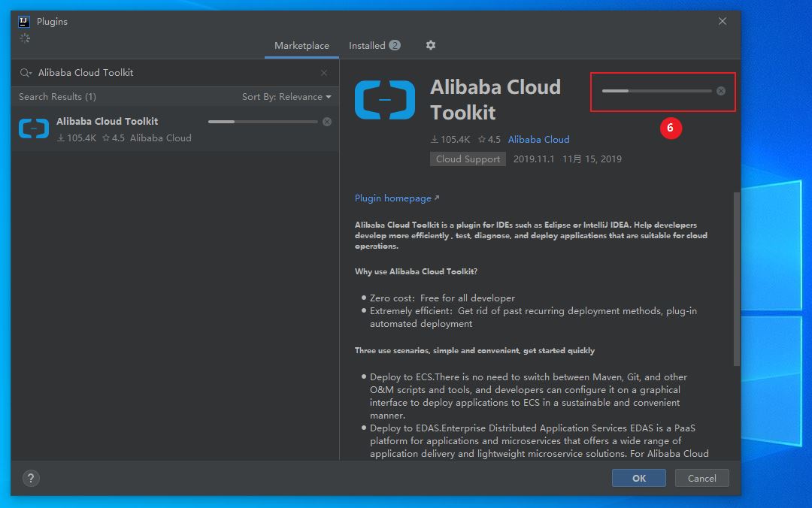Open the plugins settings gear menu
The width and height of the screenshot is (812, 508).
click(431, 45)
